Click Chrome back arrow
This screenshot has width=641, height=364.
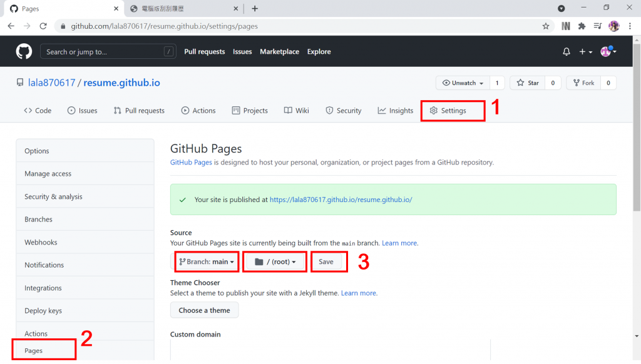pyautogui.click(x=11, y=26)
